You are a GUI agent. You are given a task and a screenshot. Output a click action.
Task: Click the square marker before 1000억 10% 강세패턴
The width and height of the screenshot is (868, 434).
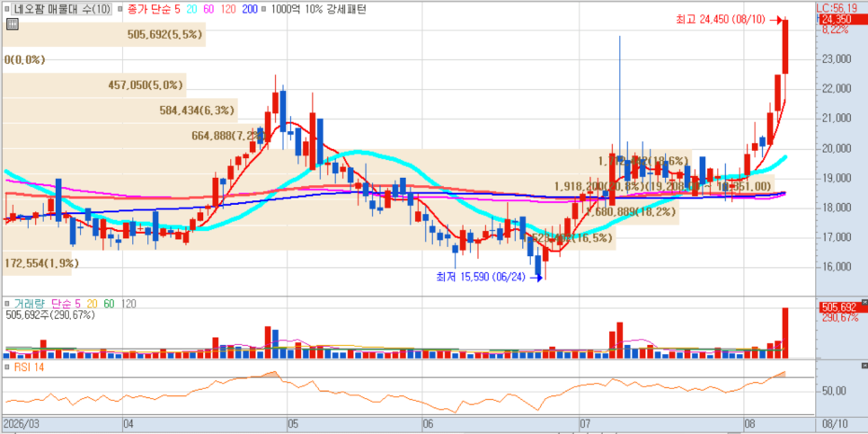coord(263,9)
